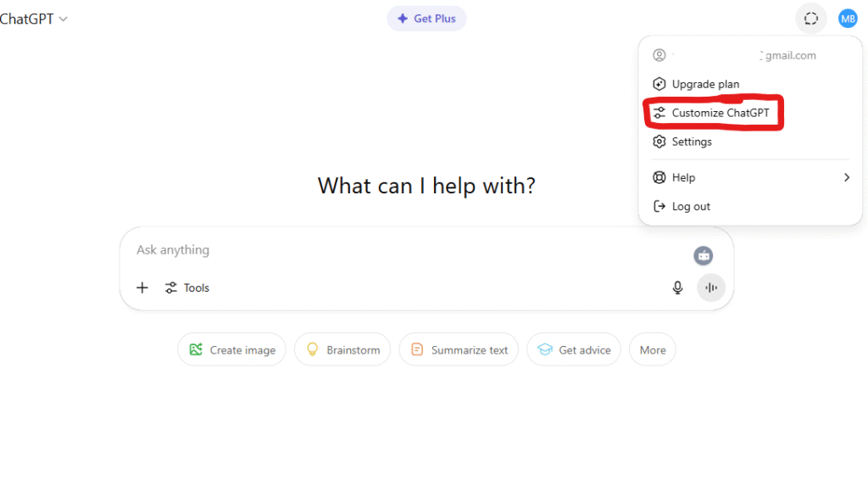
Task: Click the Summarize text suggestion chip
Action: [459, 350]
